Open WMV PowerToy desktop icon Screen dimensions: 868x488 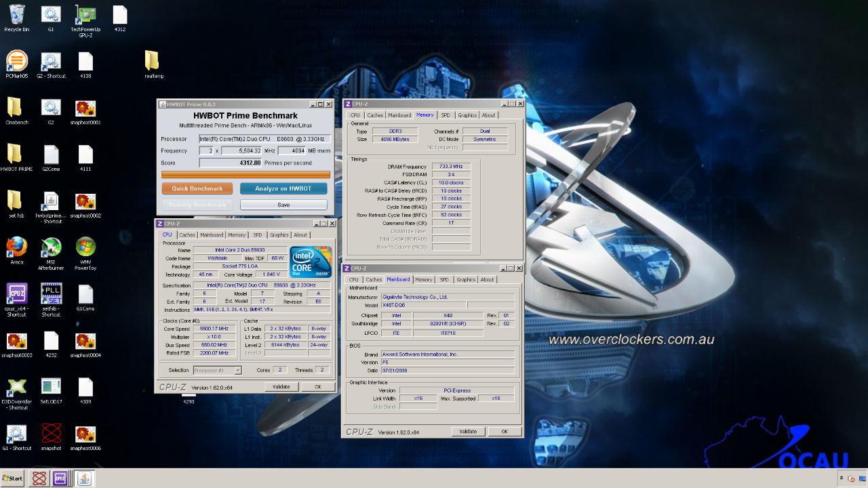tap(85, 253)
